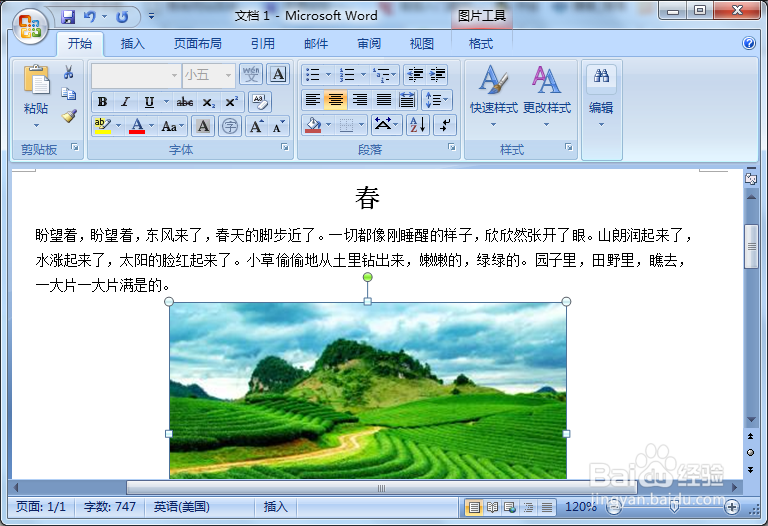Apply enclosed character (字) formatting
This screenshot has width=768, height=526.
pyautogui.click(x=230, y=126)
